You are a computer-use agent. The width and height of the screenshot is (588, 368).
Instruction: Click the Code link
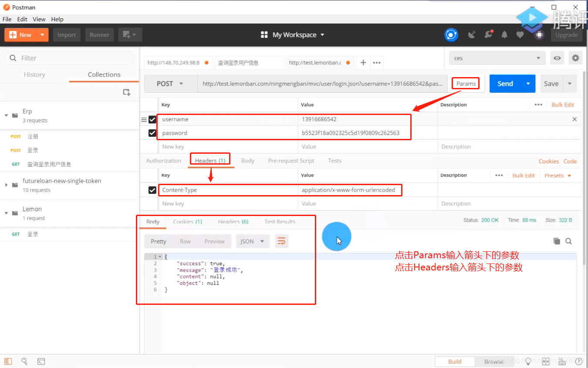(x=570, y=161)
